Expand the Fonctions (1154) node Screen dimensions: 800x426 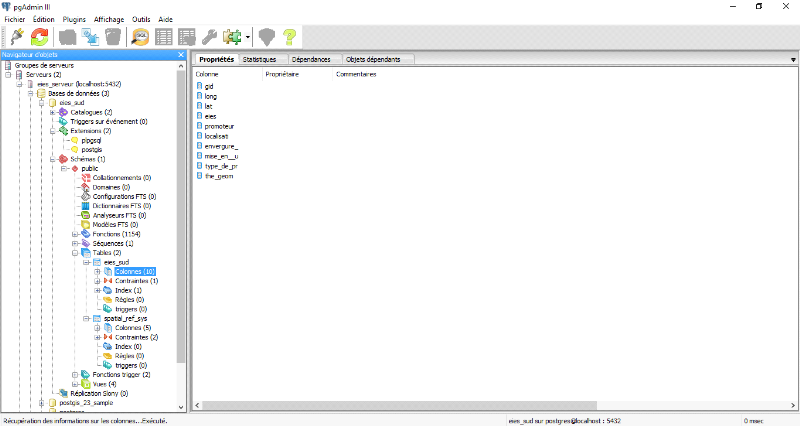(75, 234)
